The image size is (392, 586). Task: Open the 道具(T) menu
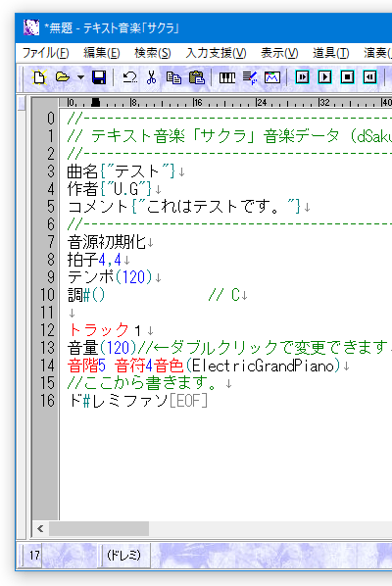(x=330, y=53)
